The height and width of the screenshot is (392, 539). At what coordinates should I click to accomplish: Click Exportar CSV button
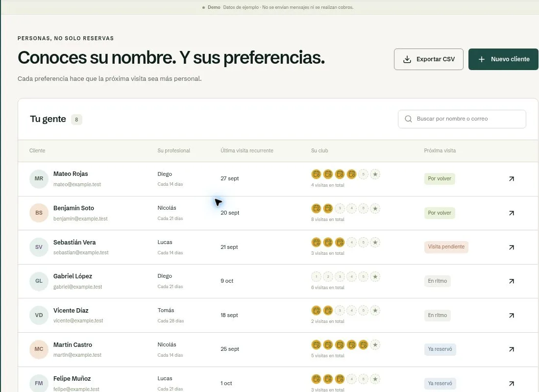pyautogui.click(x=429, y=59)
